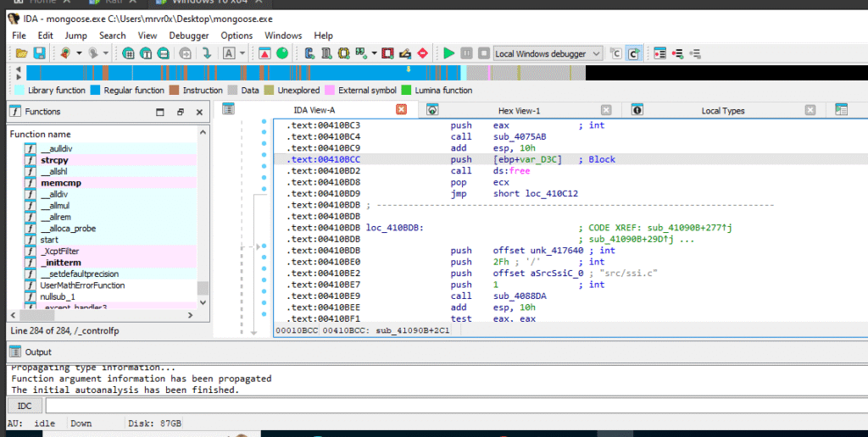The image size is (868, 437).
Task: Open the Search menu
Action: [x=113, y=36]
